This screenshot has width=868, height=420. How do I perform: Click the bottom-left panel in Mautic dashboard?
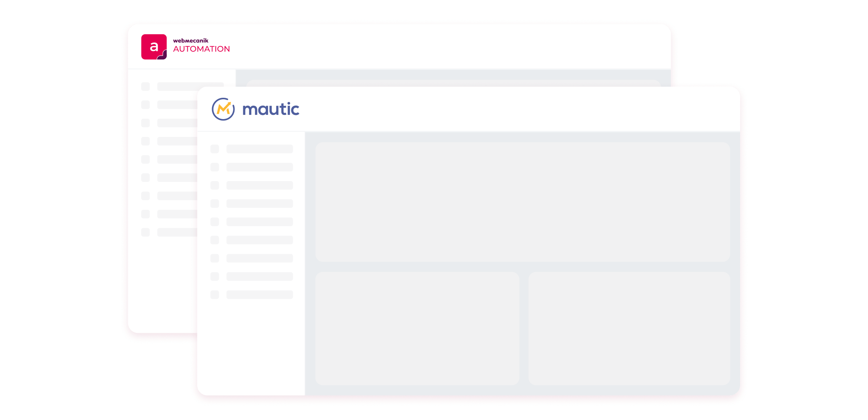click(417, 328)
